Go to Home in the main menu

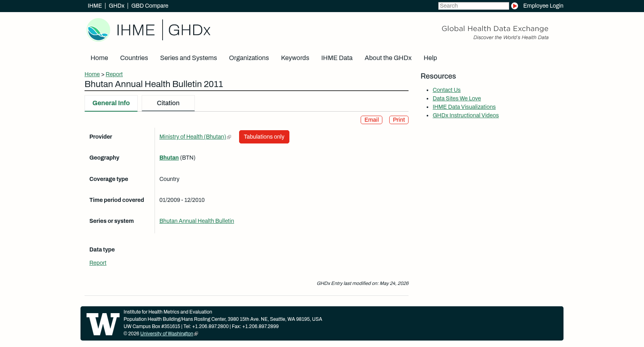coord(99,58)
